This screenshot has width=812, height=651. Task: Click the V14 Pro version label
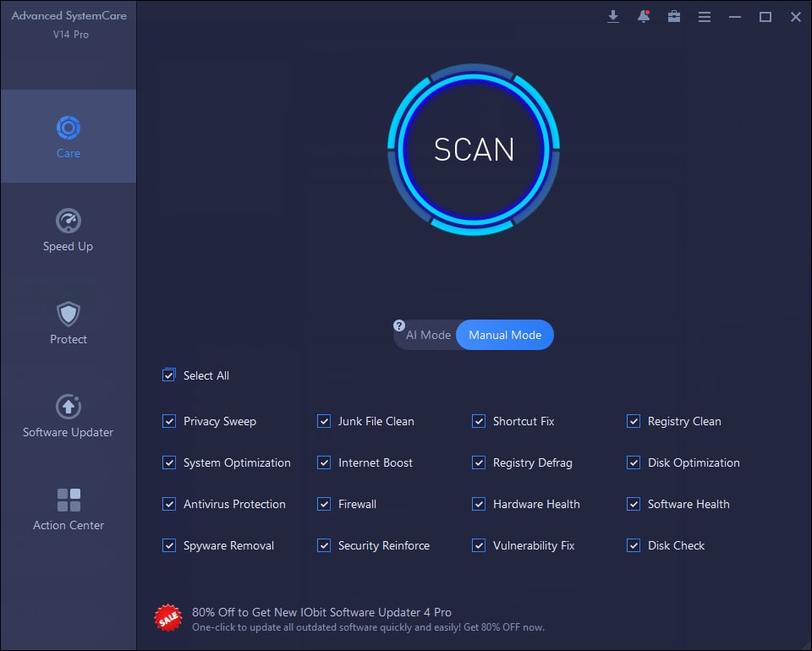[70, 35]
